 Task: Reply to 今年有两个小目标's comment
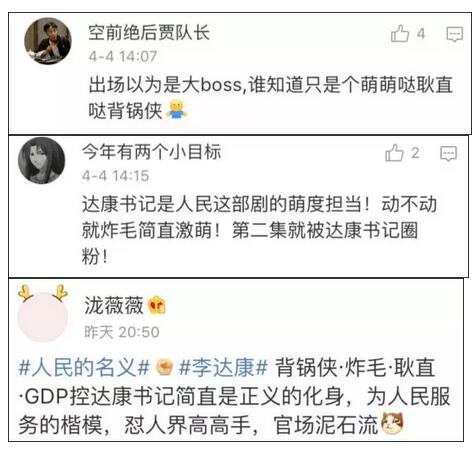pos(449,154)
